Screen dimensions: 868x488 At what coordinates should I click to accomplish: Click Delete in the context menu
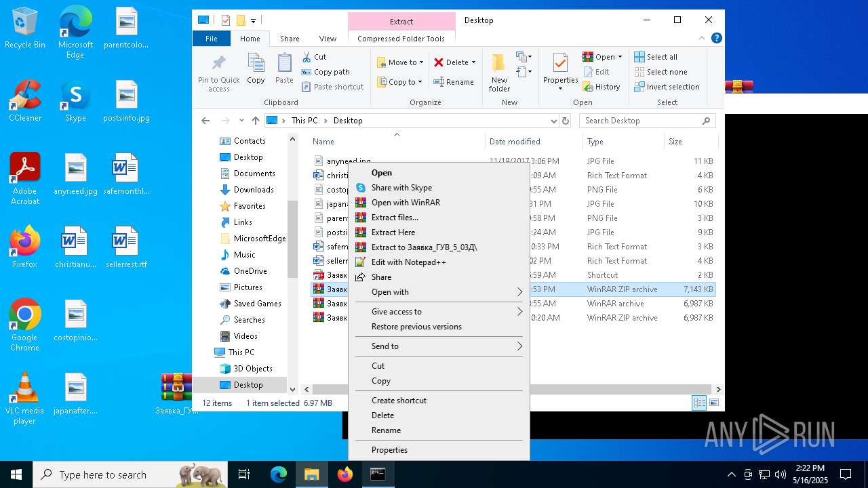[382, 415]
